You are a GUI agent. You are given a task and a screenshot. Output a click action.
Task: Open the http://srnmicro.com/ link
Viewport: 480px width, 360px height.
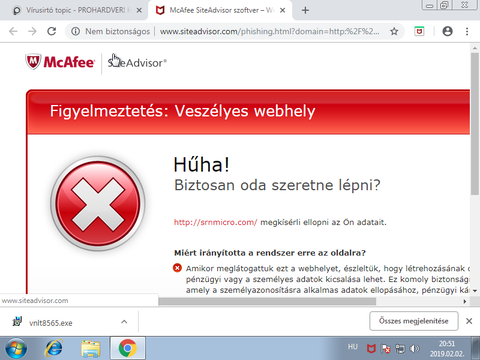click(215, 222)
